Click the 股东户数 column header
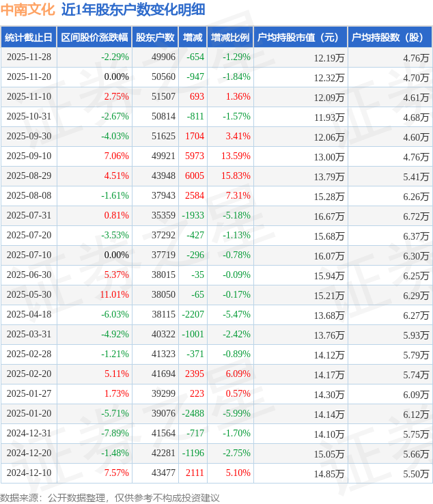433x504 pixels. [x=155, y=38]
